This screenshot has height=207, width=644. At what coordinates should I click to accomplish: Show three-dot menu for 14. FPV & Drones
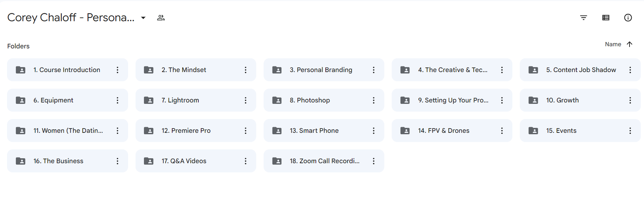coord(502,131)
